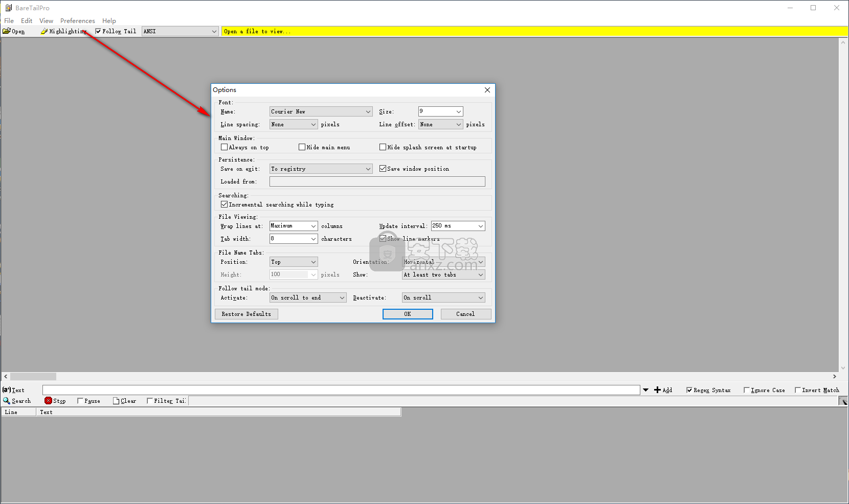
Task: Enable Ignore Case checkbox
Action: (746, 390)
